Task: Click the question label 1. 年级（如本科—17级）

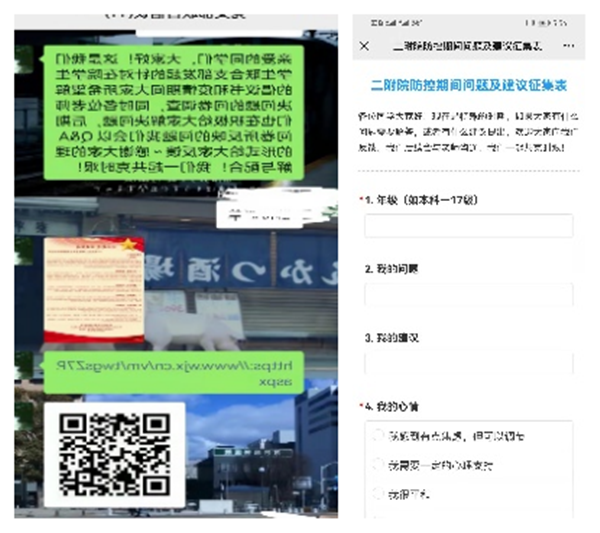Action: tap(421, 200)
